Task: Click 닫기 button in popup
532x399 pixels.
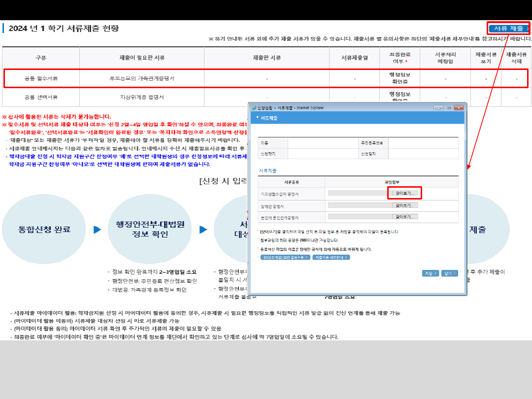Action: 449,273
